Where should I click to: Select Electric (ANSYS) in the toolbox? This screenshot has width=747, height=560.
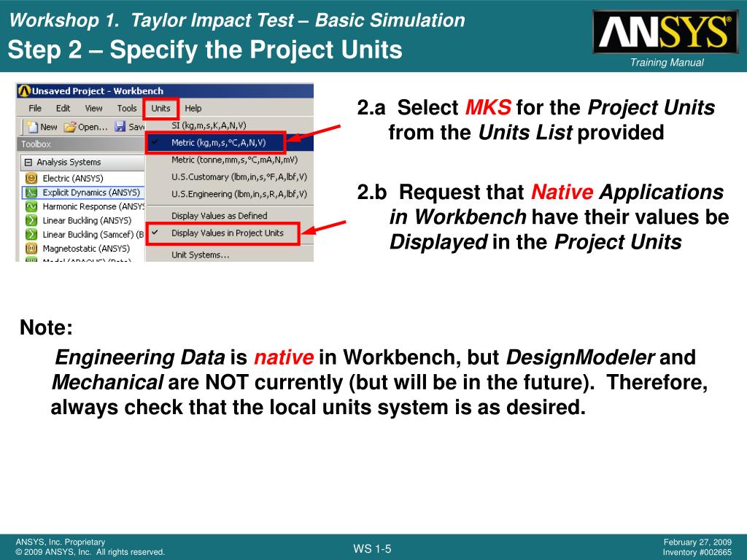coord(73,178)
